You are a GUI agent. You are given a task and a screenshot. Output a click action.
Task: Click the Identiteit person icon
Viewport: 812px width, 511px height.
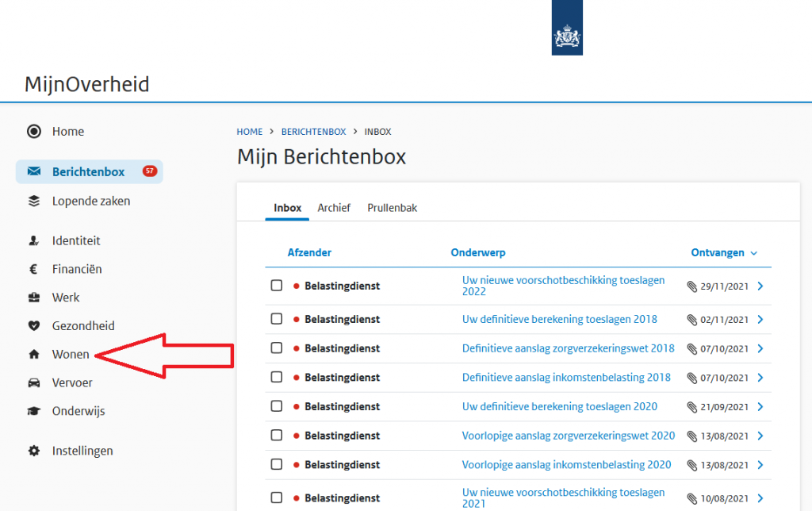(x=33, y=240)
